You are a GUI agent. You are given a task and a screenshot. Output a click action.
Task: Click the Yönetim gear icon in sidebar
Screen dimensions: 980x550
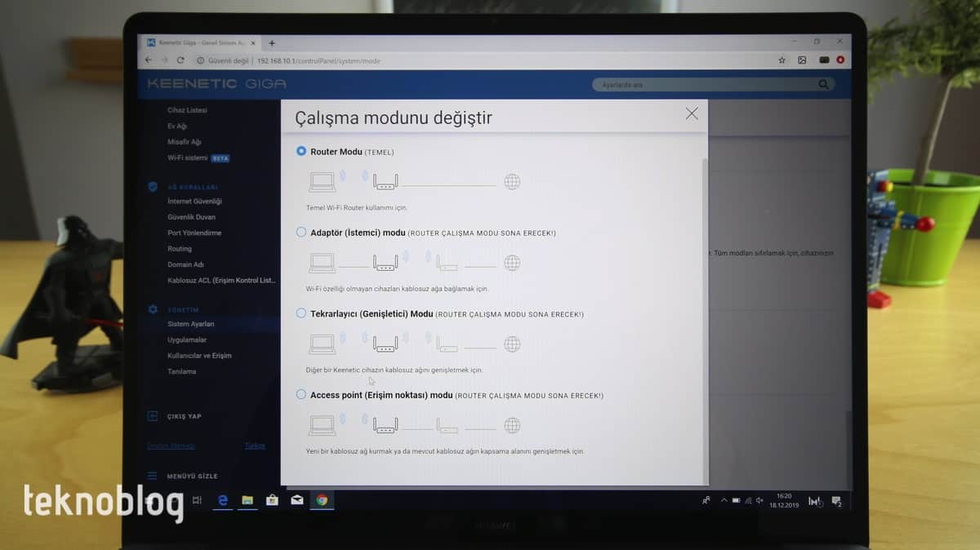[152, 309]
